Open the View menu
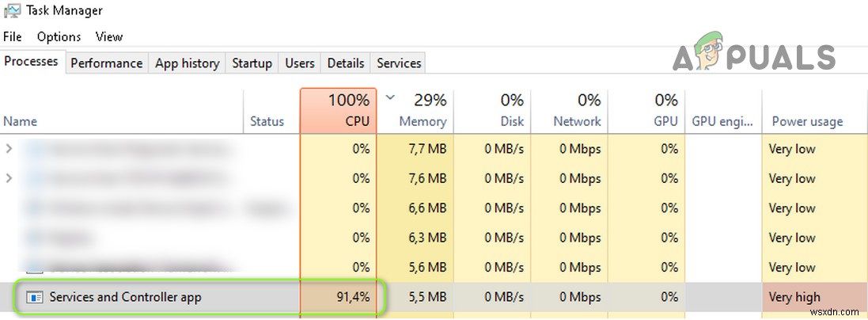 (x=109, y=36)
